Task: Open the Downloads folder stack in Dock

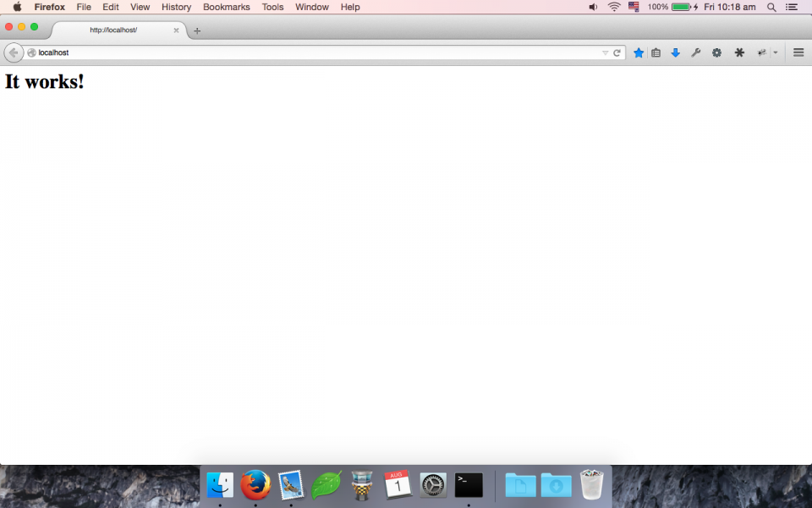Action: click(x=557, y=485)
